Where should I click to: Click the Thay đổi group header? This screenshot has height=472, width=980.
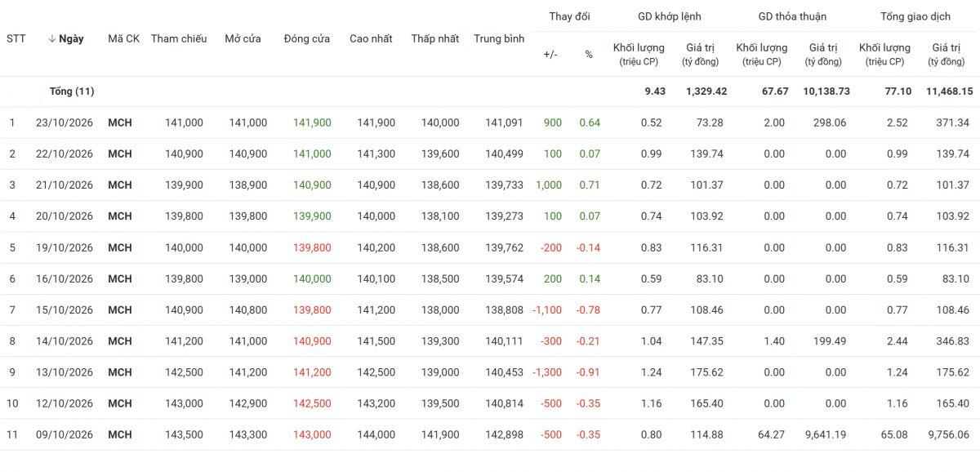point(569,16)
